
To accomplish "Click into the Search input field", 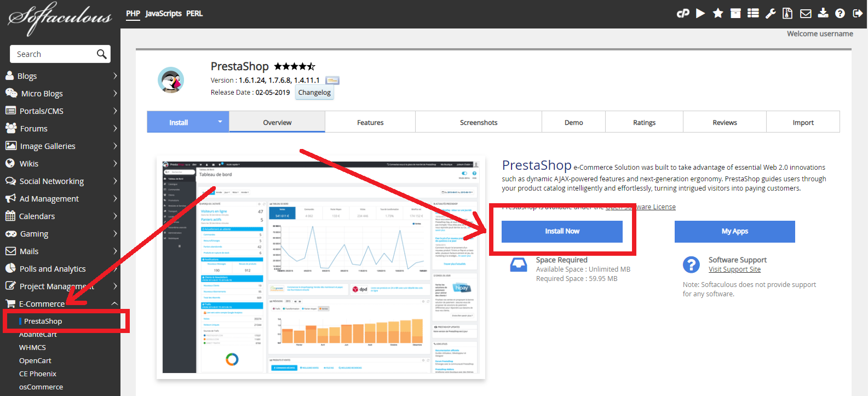I will pos(54,54).
